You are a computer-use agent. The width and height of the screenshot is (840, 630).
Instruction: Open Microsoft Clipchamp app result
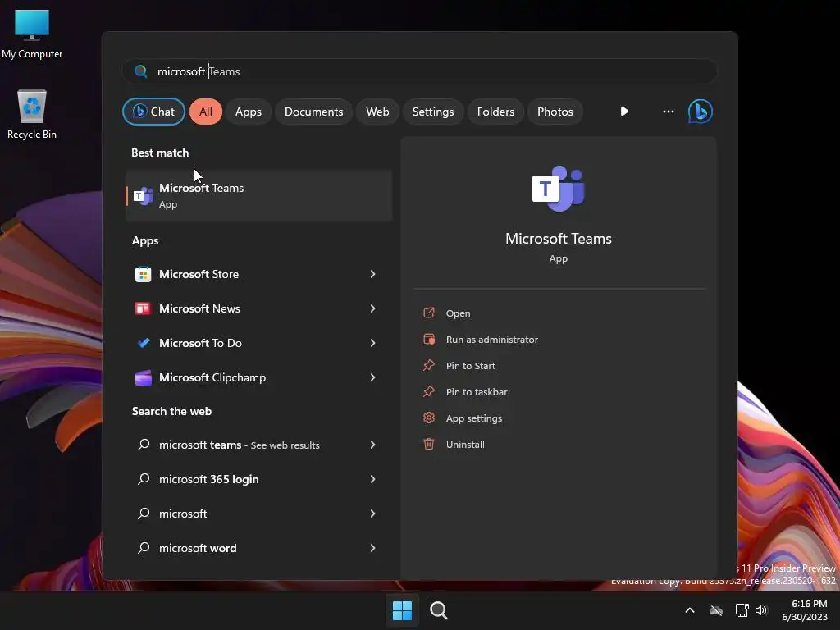click(x=258, y=377)
